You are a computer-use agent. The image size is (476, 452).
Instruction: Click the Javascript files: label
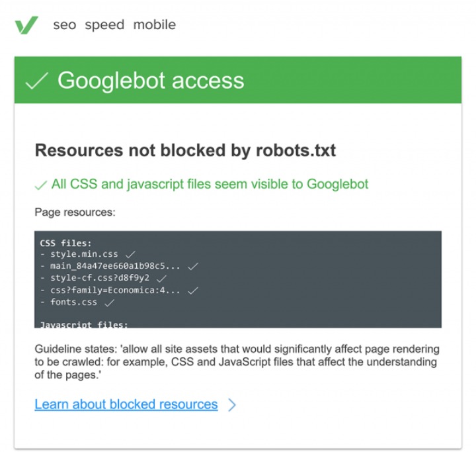pos(84,325)
